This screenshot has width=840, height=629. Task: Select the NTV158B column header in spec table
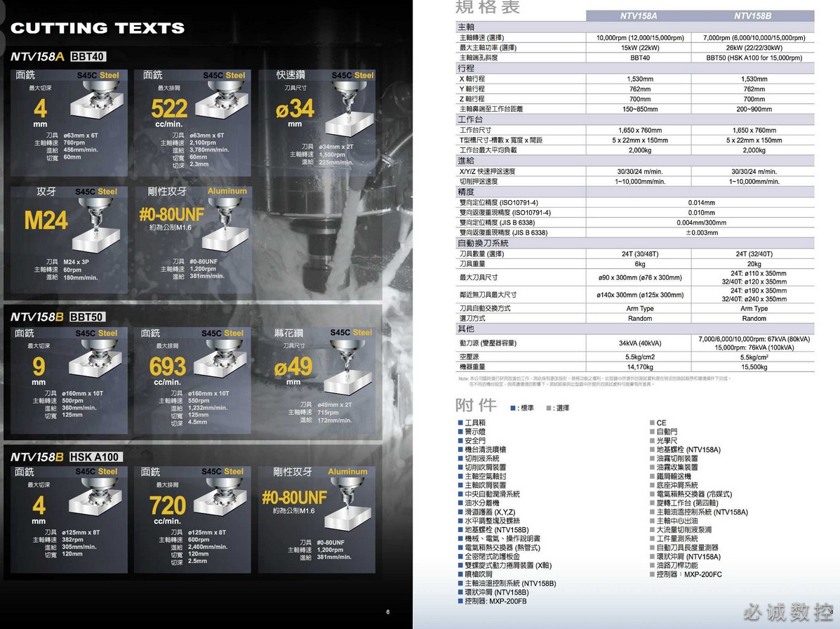753,15
